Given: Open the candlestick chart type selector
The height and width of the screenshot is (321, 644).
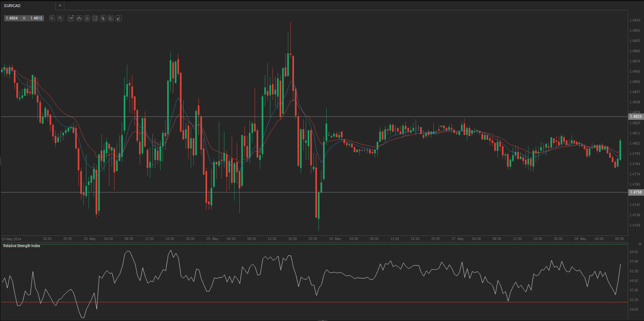Looking at the screenshot, I should (x=79, y=18).
